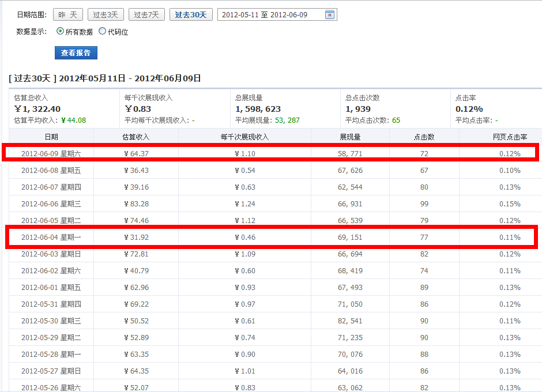Viewport: 542px width, 392px height.
Task: Click the 2012-05-27 星期日 date cell
Action: 51,371
